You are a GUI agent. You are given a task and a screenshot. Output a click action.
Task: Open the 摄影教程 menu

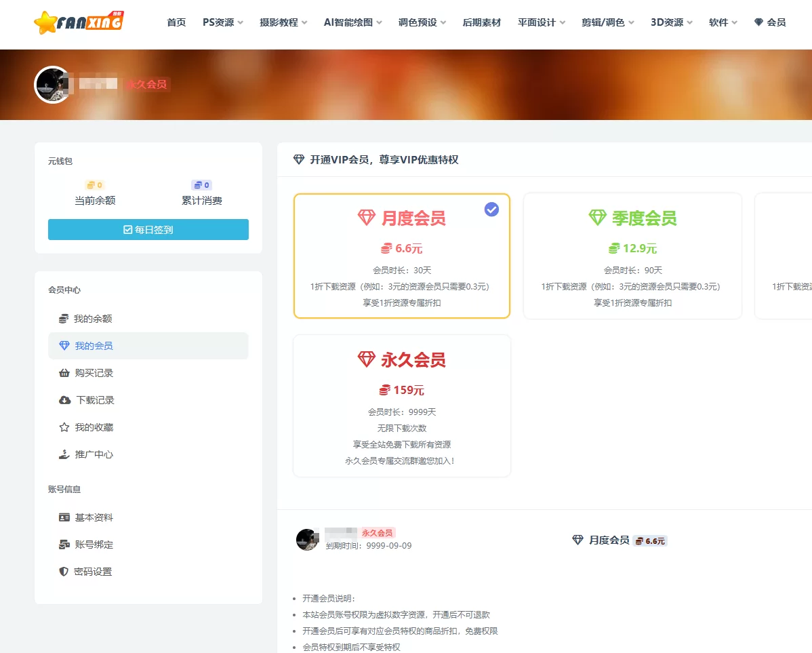click(279, 22)
